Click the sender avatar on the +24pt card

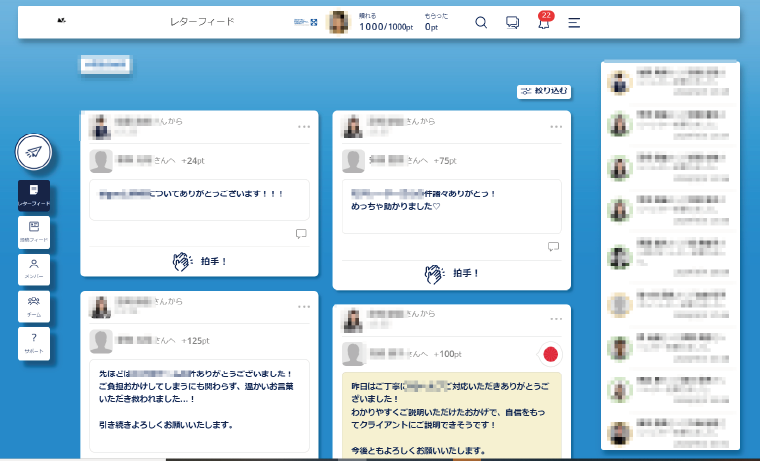(x=100, y=127)
